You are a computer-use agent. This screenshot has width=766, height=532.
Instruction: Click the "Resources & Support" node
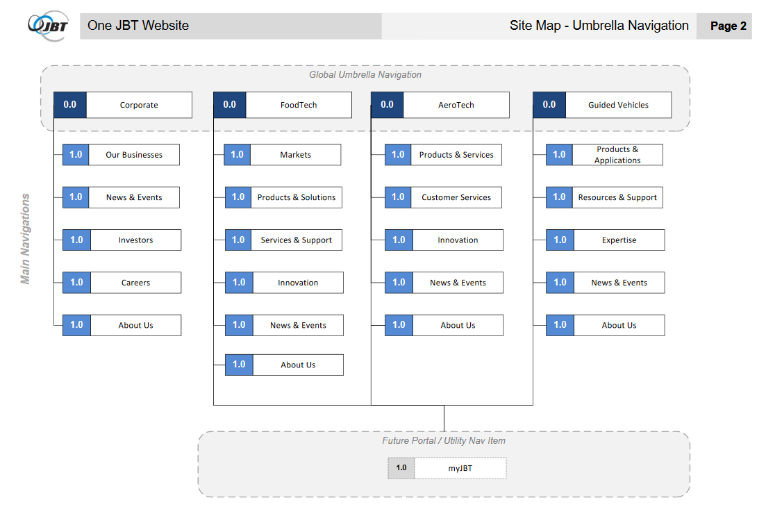coord(604,197)
